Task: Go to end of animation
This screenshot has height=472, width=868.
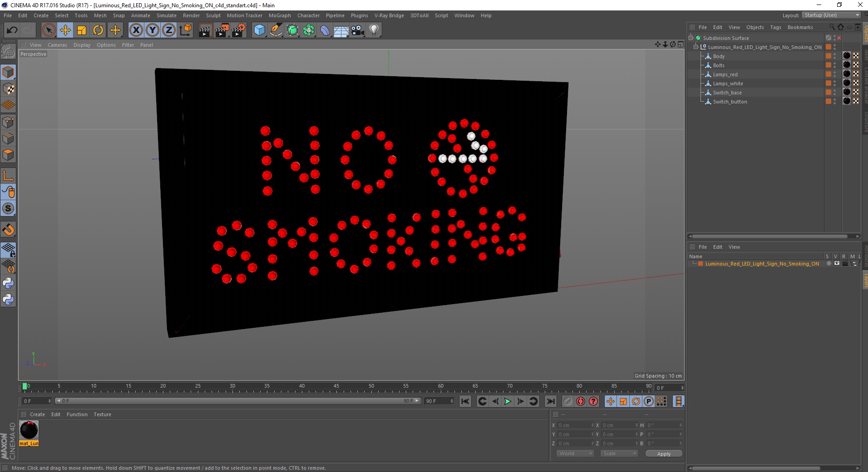Action: pyautogui.click(x=551, y=401)
